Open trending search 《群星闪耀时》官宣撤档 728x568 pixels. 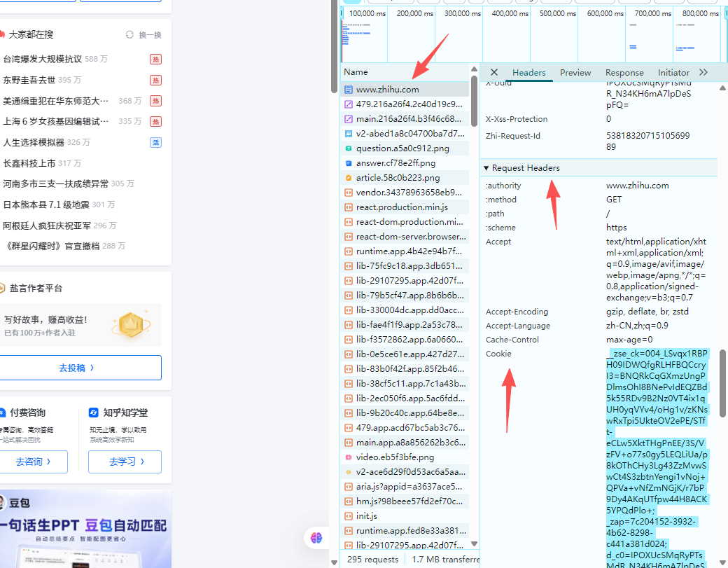51,246
